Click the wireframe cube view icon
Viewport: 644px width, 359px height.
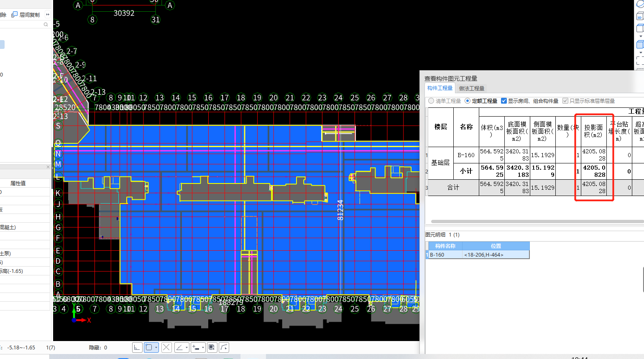[640, 28]
